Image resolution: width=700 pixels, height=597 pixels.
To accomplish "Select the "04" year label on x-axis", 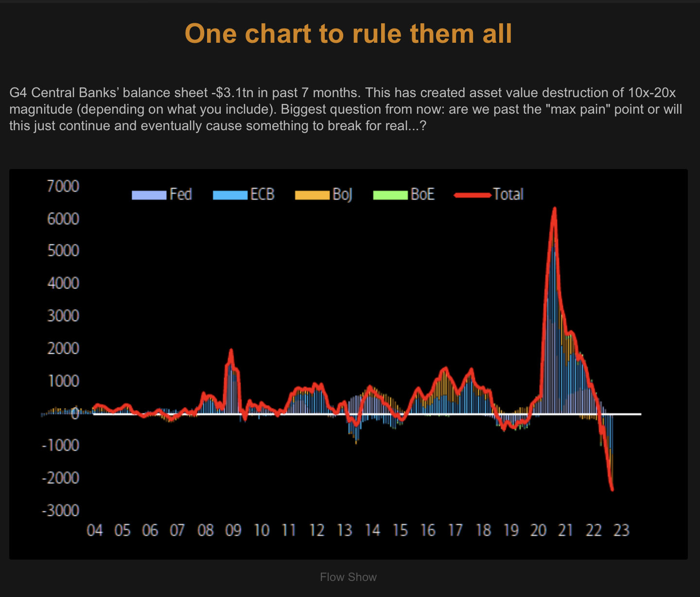I will 95,530.
